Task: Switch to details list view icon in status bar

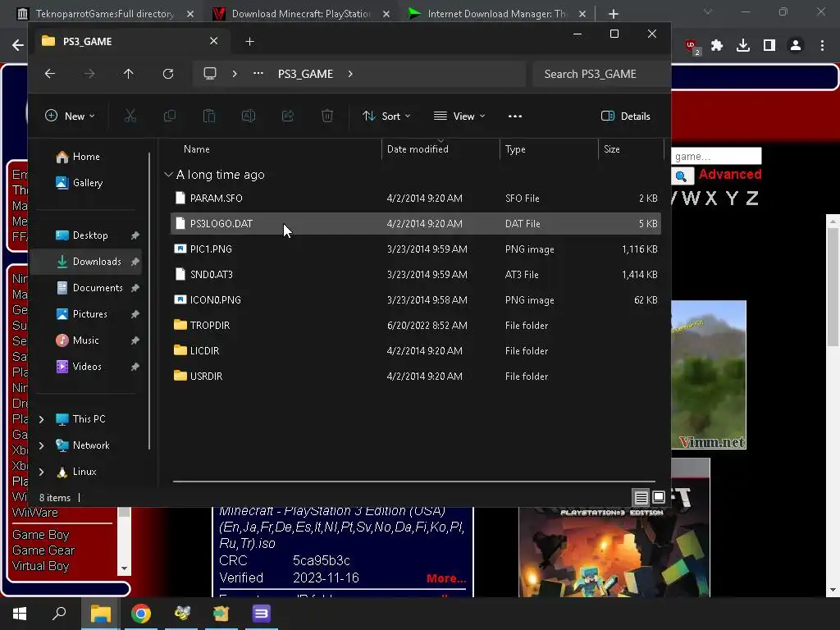Action: coord(641,498)
